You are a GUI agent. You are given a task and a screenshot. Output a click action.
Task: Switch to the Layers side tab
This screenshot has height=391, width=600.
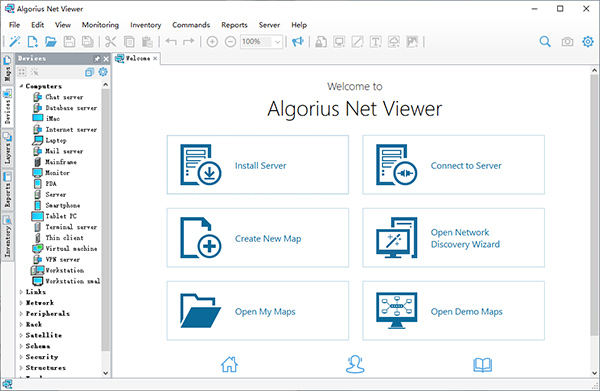[x=7, y=148]
